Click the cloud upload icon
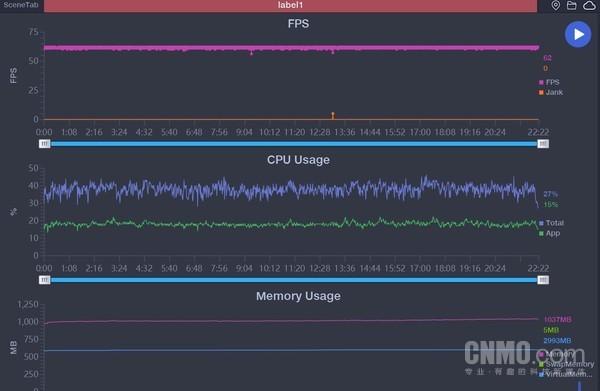This screenshot has height=391, width=600. [589, 5]
